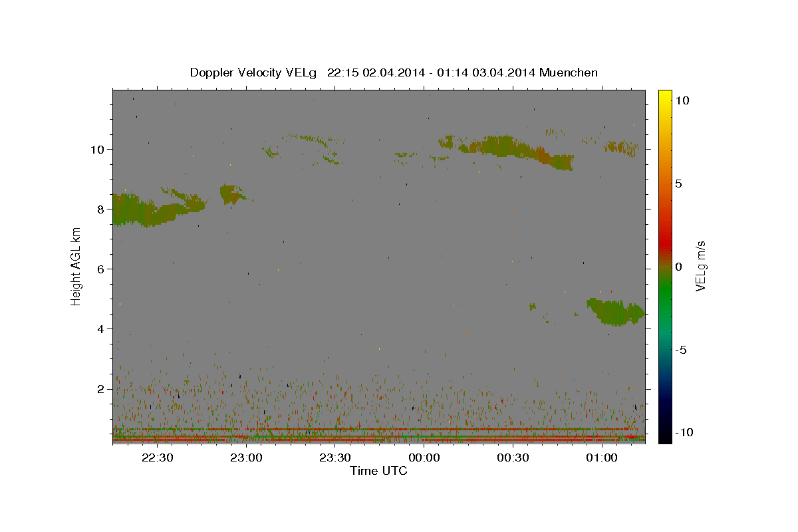Click the height tick label 10
Screen dimensions: 798x532
[x=99, y=149]
